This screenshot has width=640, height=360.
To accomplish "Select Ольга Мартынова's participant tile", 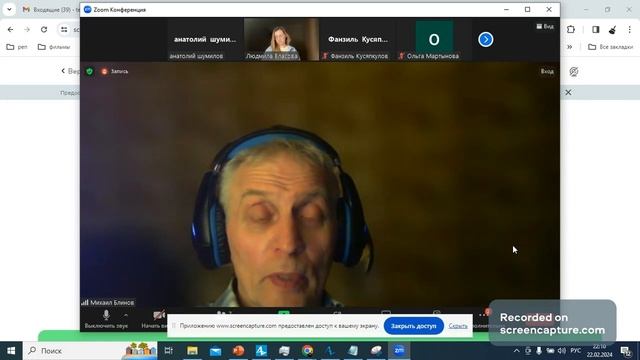I will [x=434, y=40].
